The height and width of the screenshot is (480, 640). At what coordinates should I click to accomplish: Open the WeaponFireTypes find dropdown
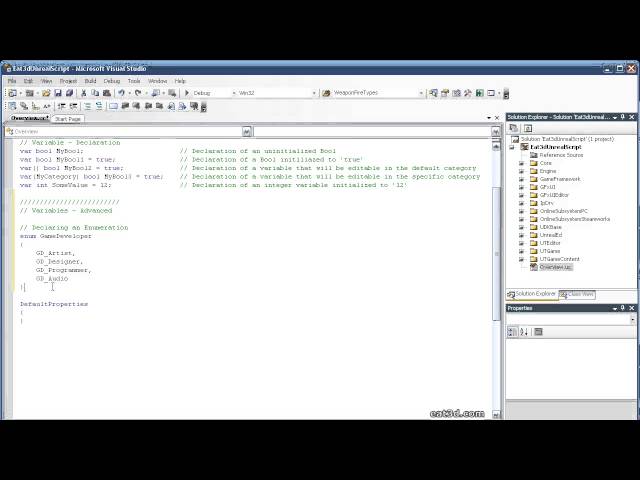coord(421,93)
